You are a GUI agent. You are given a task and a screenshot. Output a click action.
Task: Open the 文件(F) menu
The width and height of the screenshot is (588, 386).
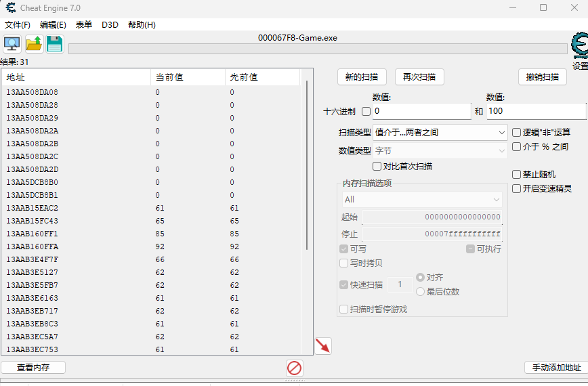click(17, 25)
